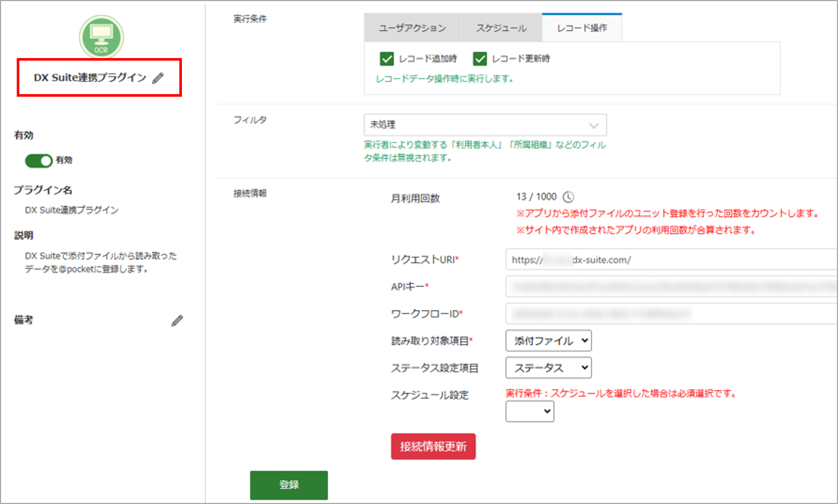Viewport: 838px width, 504px height.
Task: Click the 13 / 1000 usage count
Action: [x=536, y=197]
